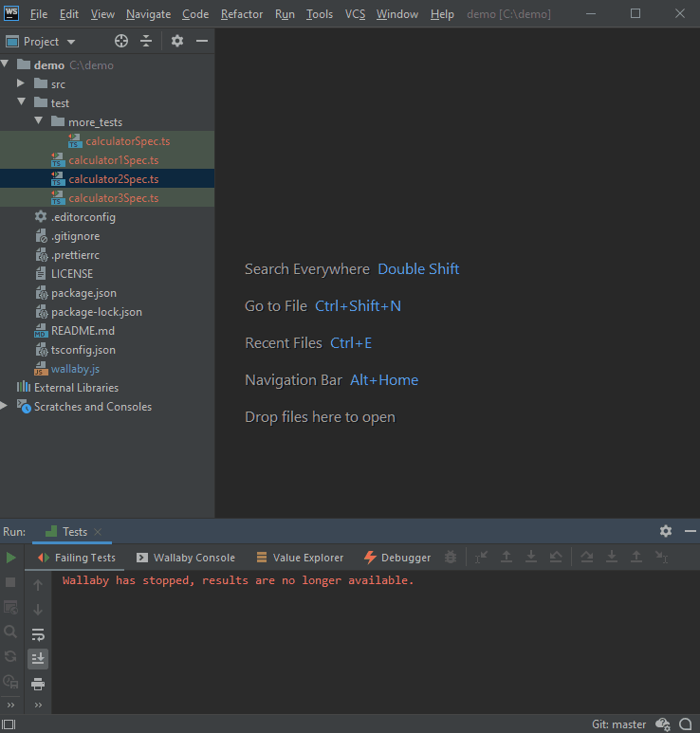Image resolution: width=700 pixels, height=733 pixels.
Task: Click the tool window icon in bottom-left corner
Action: pos(9,724)
